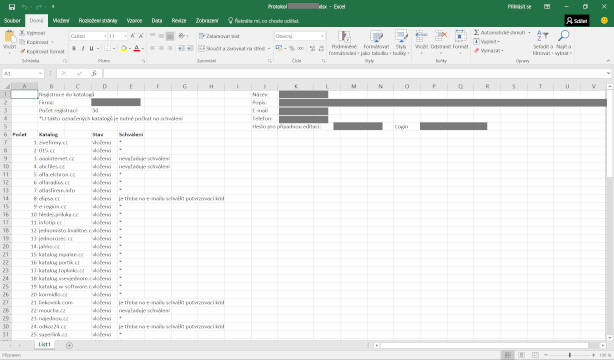Open the Calibri font name dropdown
Viewport: 614px width, 360px height.
(x=105, y=36)
